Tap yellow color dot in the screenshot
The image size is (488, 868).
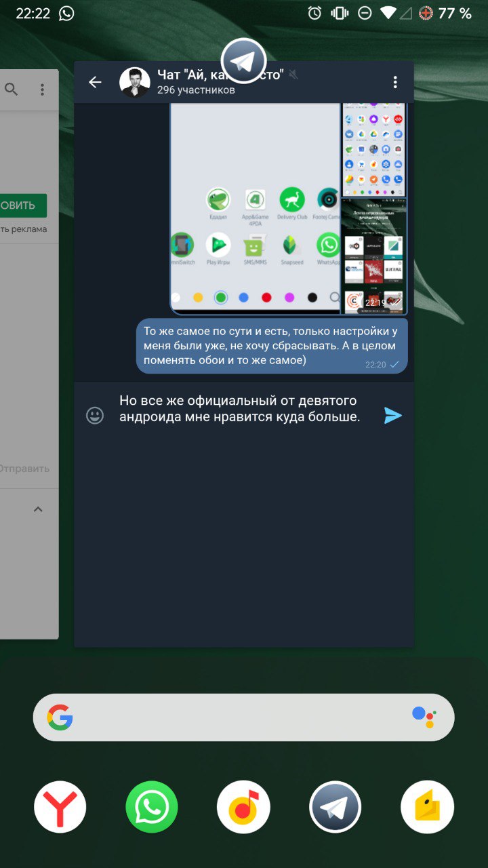pyautogui.click(x=198, y=298)
